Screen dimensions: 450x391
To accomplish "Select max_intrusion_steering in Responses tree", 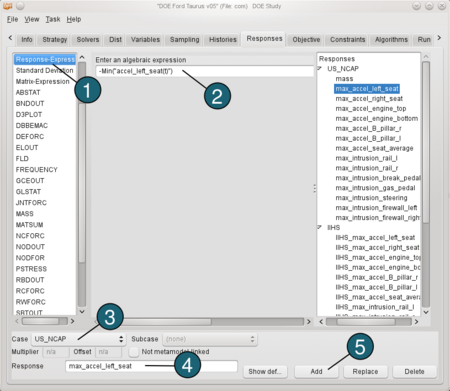I will pos(371,198).
